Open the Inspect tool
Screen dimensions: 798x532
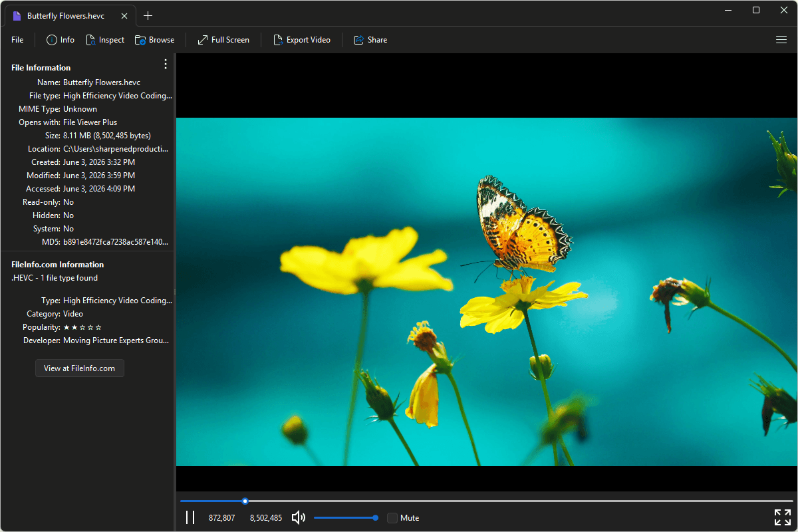coord(104,40)
